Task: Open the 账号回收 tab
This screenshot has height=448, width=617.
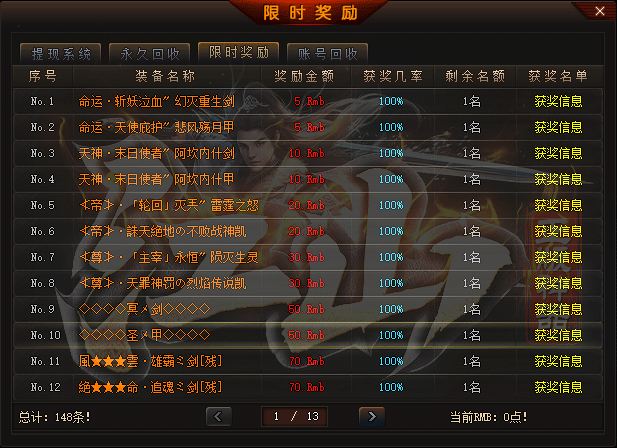Action: (327, 53)
